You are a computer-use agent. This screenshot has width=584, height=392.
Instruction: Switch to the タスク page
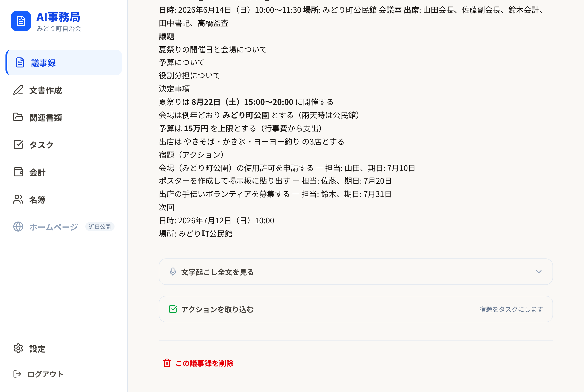coord(64,145)
